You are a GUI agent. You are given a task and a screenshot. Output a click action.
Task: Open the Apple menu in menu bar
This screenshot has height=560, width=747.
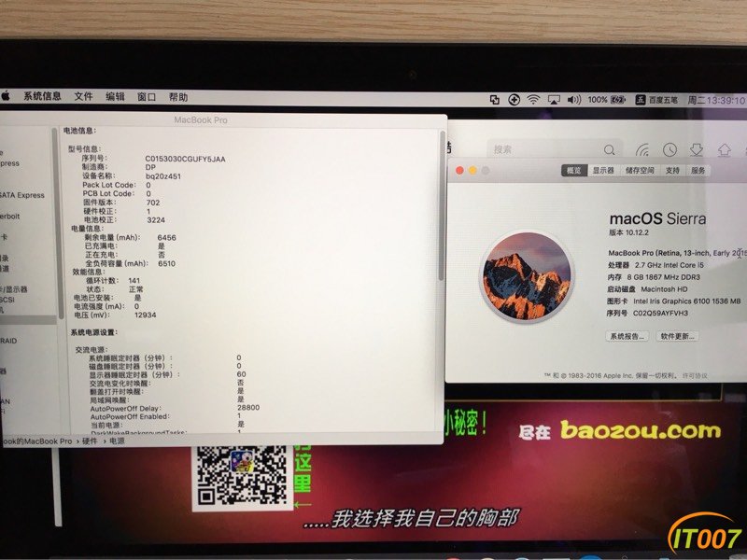[x=6, y=96]
